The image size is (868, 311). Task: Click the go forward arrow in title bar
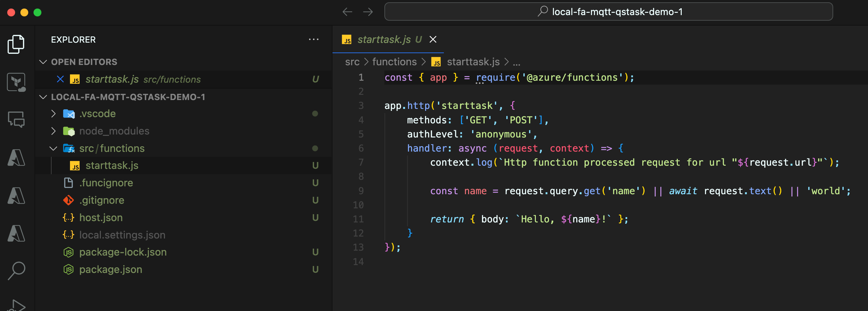coord(368,12)
